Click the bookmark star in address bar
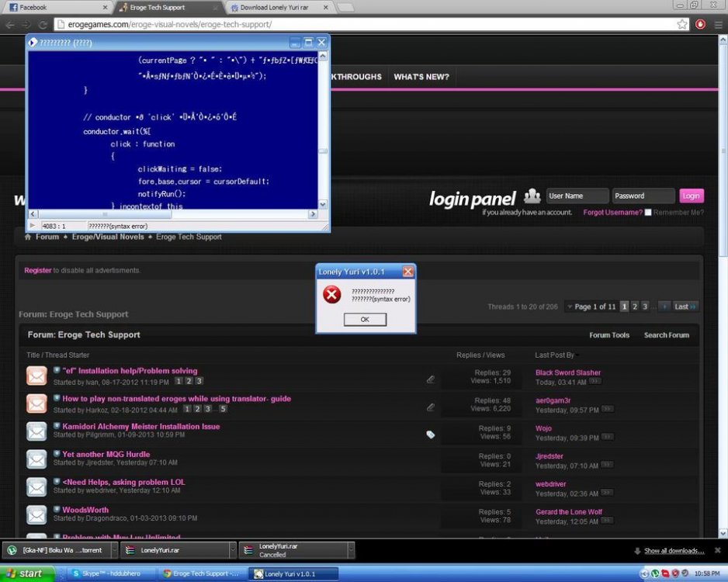728x582 pixels. click(682, 24)
